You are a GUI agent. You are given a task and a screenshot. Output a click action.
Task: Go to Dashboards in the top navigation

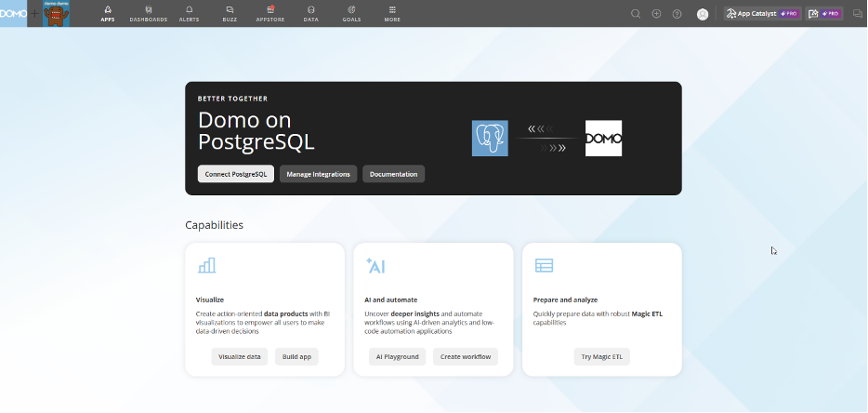click(149, 14)
